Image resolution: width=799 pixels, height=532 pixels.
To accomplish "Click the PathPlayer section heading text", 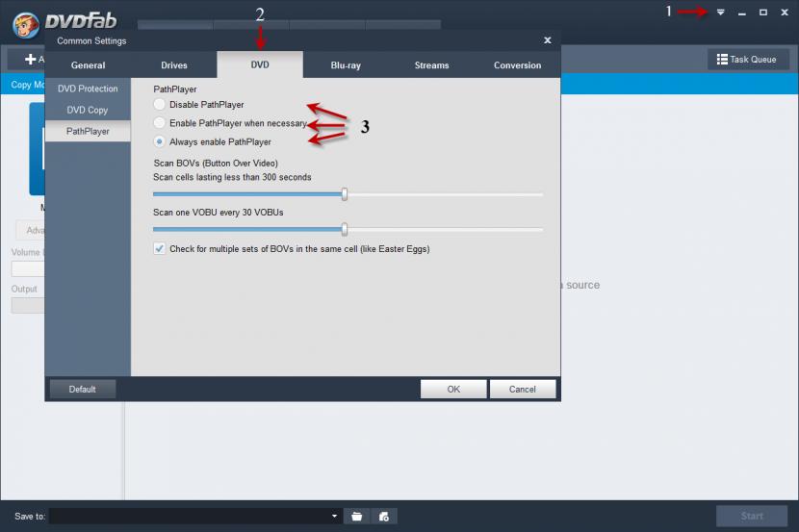I will tap(175, 89).
